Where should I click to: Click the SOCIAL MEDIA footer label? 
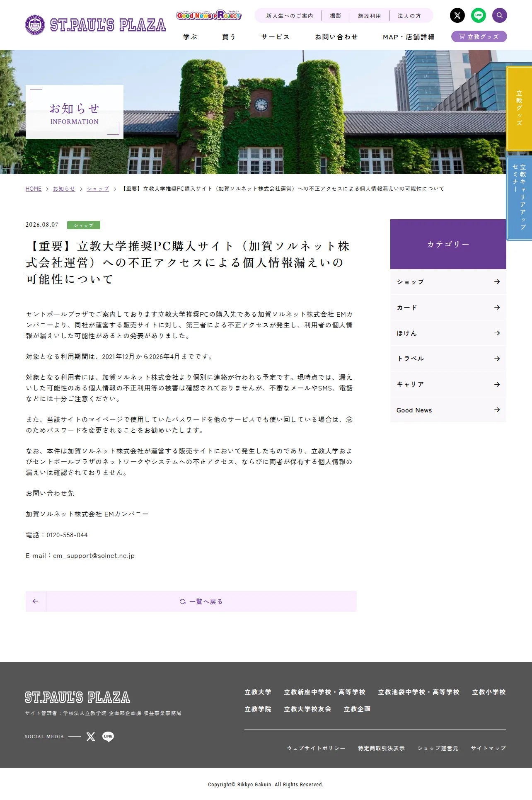(x=44, y=737)
